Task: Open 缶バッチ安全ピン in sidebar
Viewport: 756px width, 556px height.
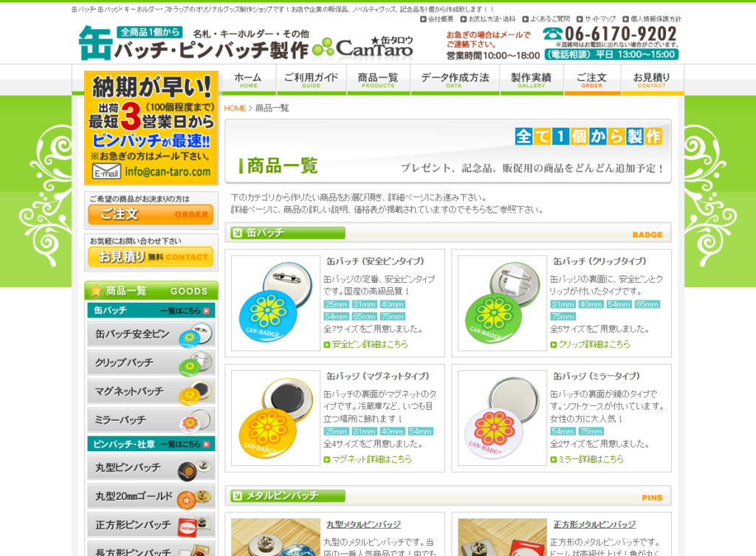Action: (151, 334)
